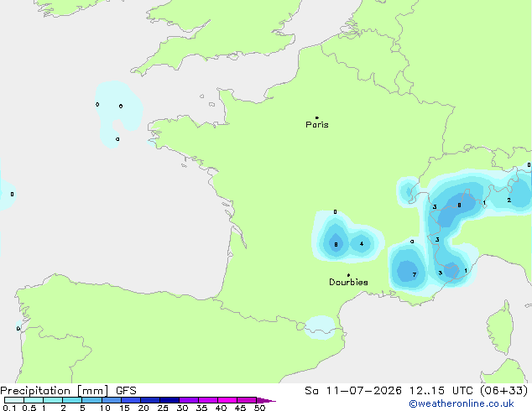Click the date '11-07-2026' text
Screen dimensions: 532x411
[363, 391]
